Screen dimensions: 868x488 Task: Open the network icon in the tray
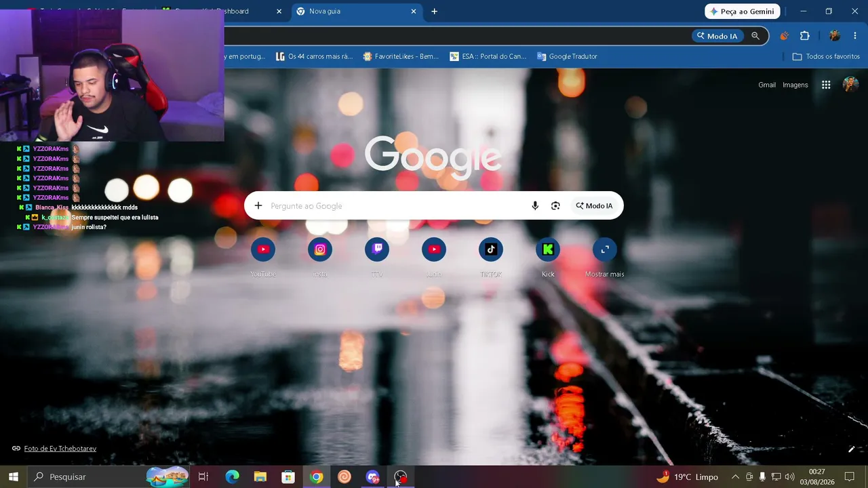tap(776, 477)
